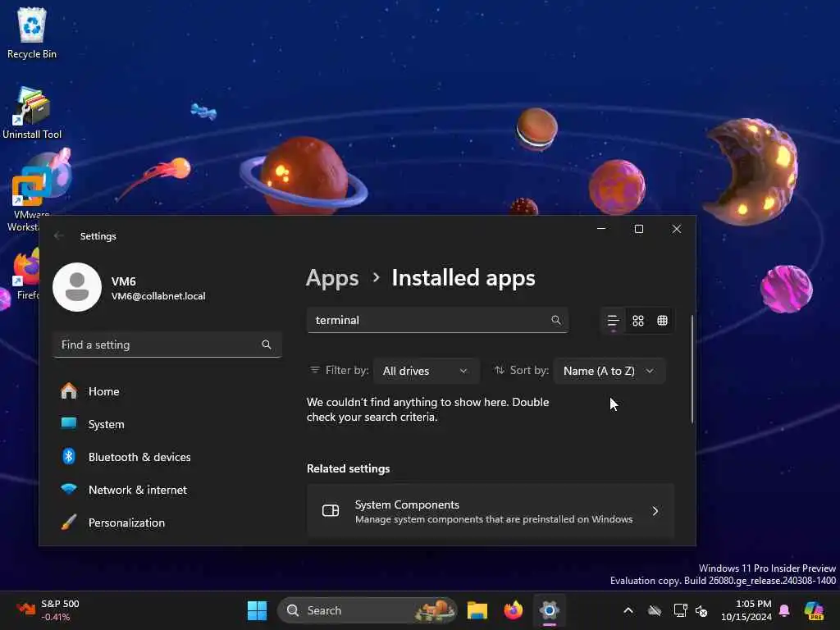Open Bluetooth & devices settings
The width and height of the screenshot is (840, 630).
point(167,457)
